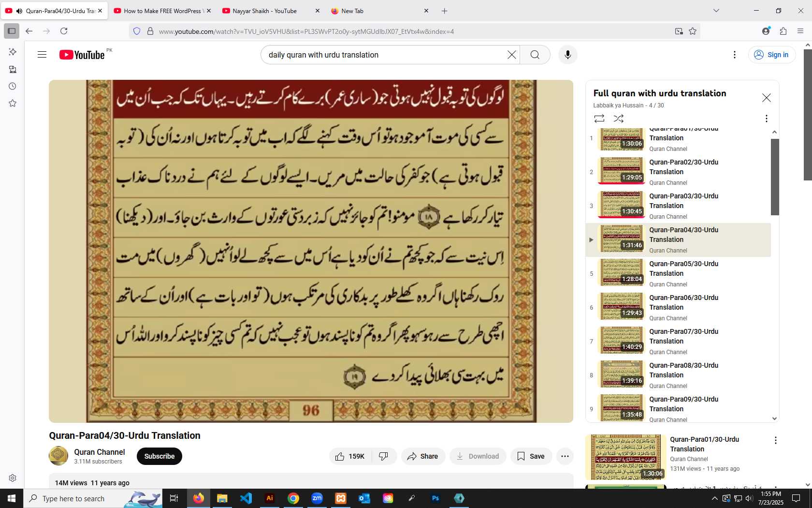Open playlist options three-dot menu

[766, 119]
